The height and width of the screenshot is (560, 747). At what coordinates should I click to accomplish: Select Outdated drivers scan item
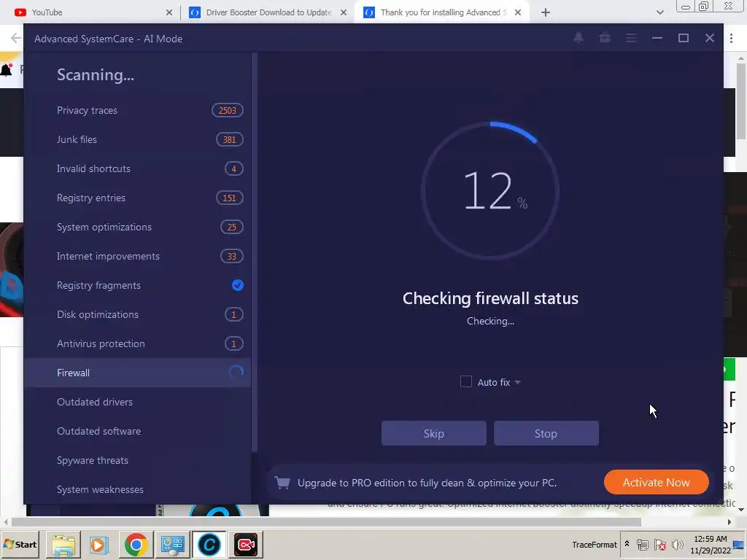pos(137,402)
